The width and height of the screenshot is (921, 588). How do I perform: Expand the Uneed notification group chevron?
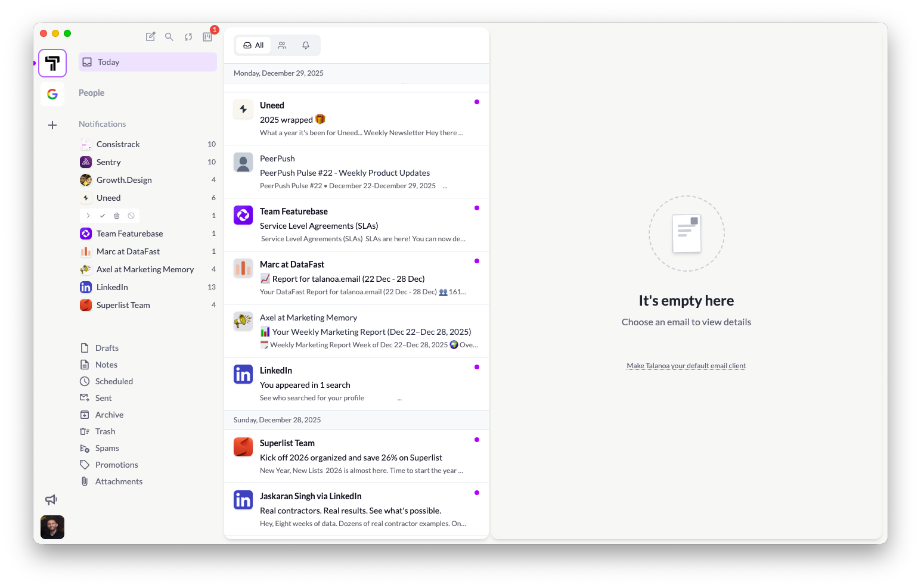point(88,215)
